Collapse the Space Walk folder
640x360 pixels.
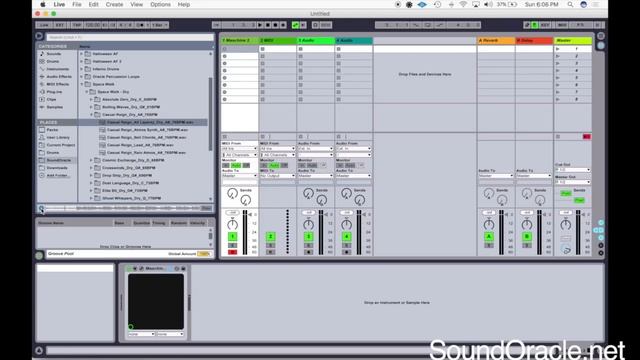click(x=82, y=84)
